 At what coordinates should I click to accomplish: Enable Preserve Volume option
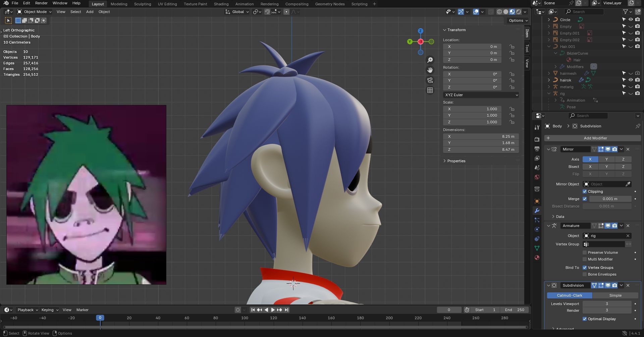pyautogui.click(x=585, y=252)
